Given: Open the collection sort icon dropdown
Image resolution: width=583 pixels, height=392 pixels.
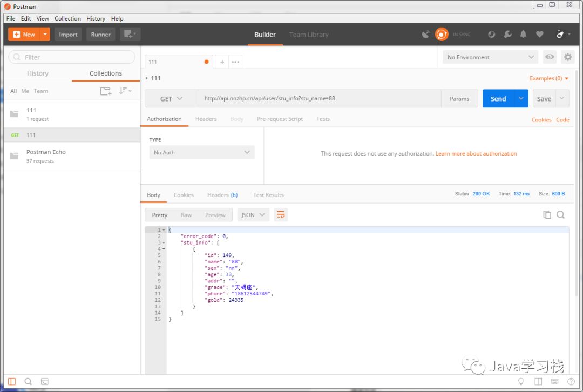Looking at the screenshot, I should pyautogui.click(x=125, y=91).
